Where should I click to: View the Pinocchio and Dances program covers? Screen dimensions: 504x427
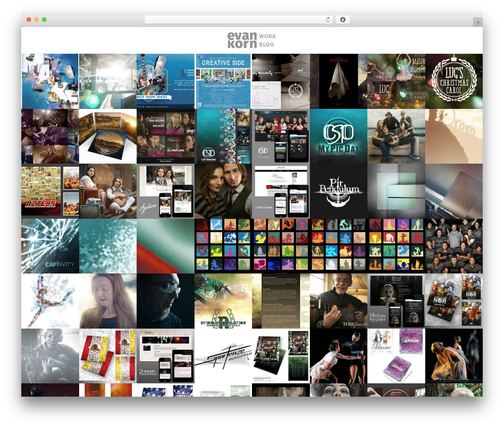click(396, 356)
